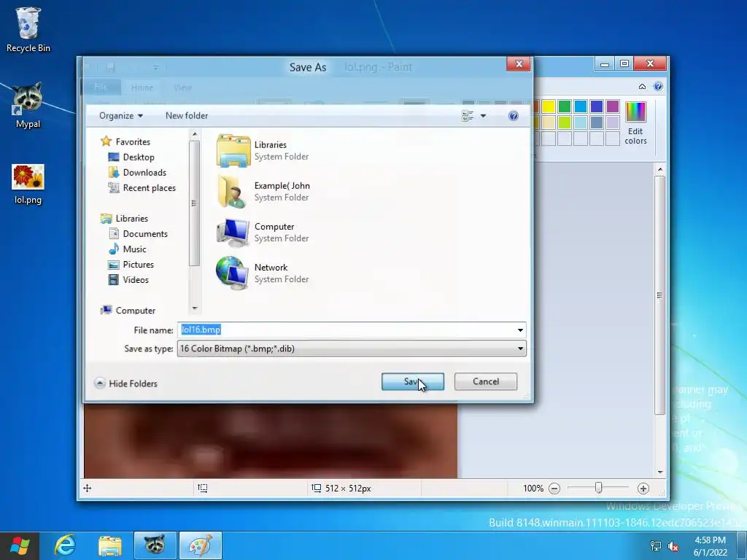Close the Save As dialog
Viewport: 747px width, 560px height.
519,64
